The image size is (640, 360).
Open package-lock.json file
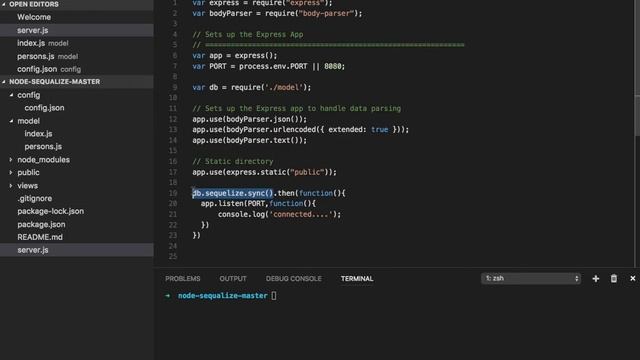51,211
